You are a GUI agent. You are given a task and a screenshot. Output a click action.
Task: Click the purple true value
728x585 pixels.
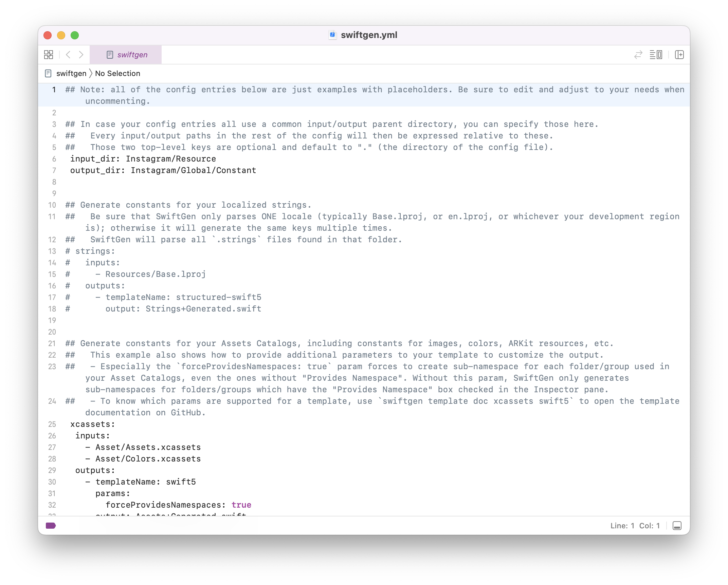(241, 505)
